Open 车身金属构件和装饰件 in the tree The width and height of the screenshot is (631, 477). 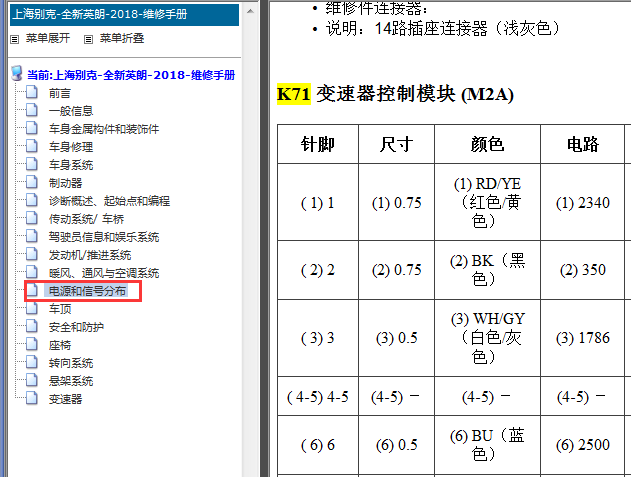(x=104, y=129)
